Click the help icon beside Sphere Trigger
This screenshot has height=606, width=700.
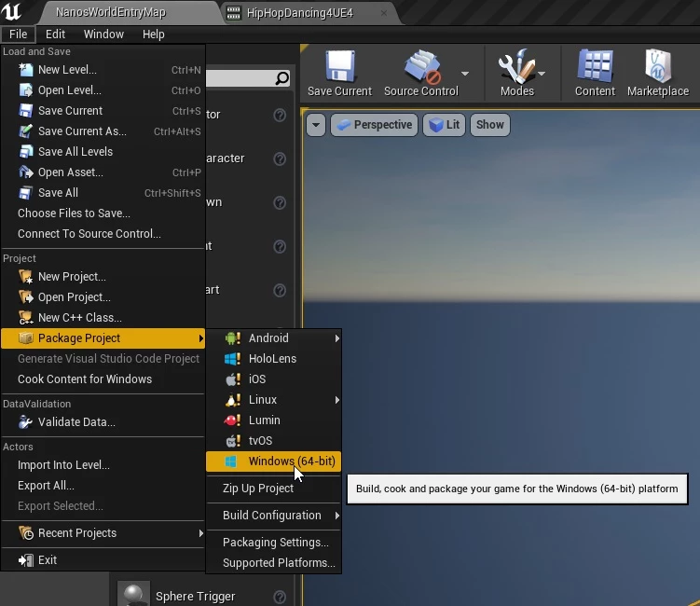280,597
